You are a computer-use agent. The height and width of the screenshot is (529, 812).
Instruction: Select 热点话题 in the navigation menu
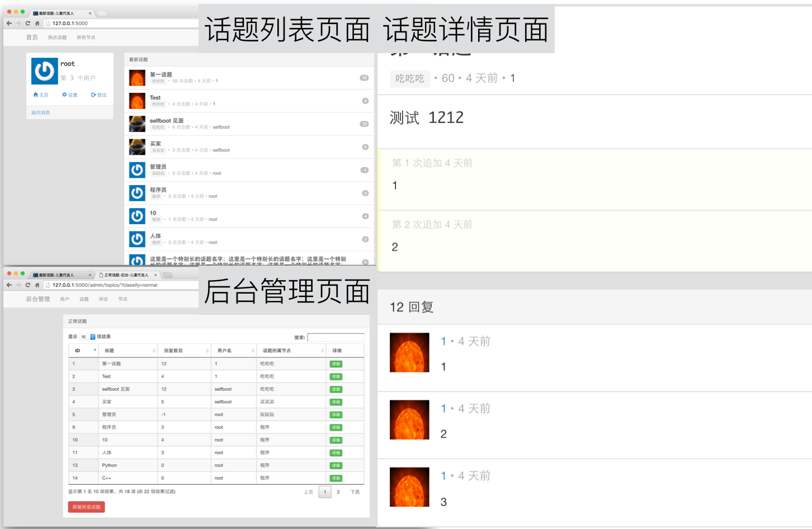coord(56,37)
